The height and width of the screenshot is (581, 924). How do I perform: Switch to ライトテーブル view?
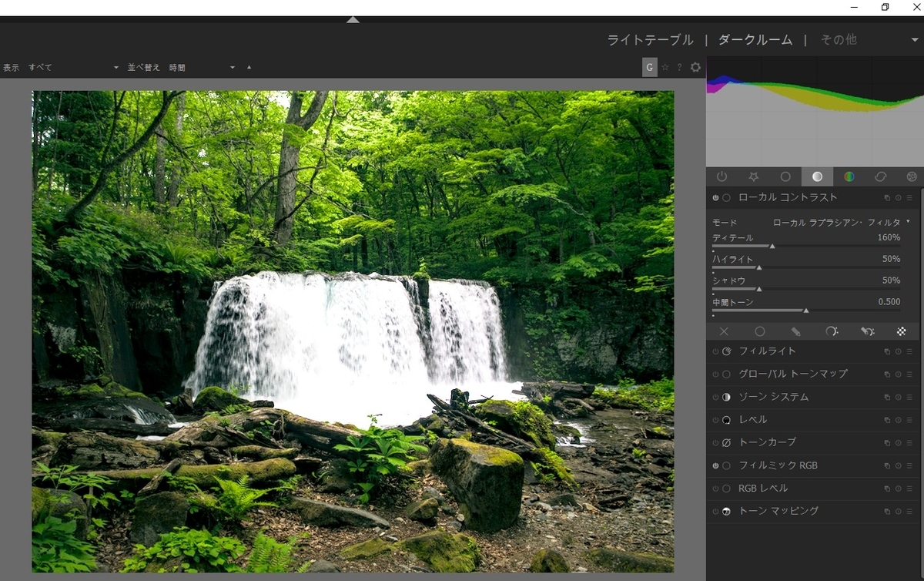click(x=650, y=40)
